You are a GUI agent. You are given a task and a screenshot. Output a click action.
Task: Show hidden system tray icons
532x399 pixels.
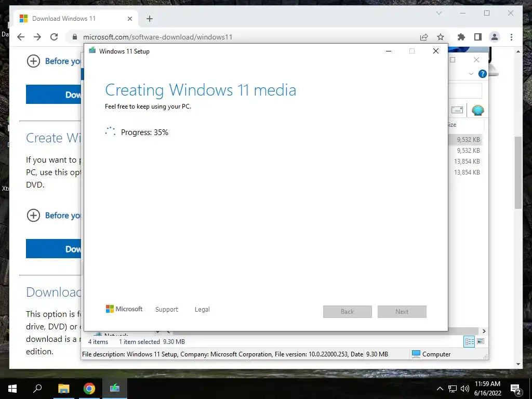pyautogui.click(x=440, y=389)
